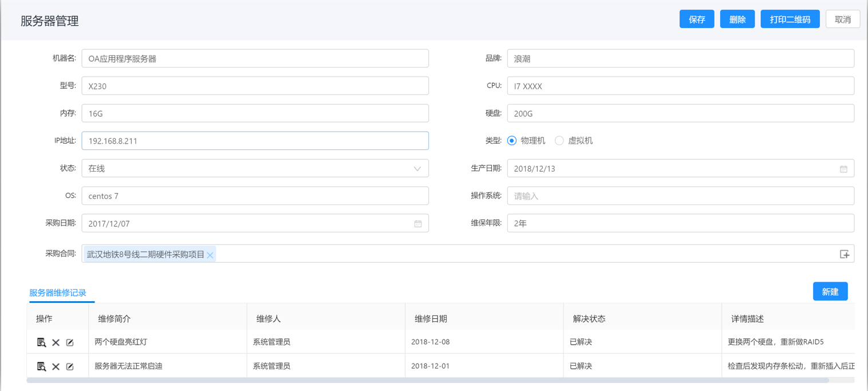Click the 保存 button
Viewport: 868px width, 391px height.
coord(696,19)
